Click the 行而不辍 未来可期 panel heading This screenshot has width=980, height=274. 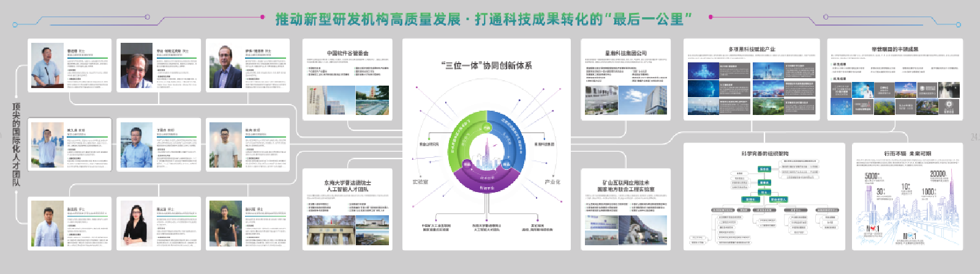coord(907,154)
